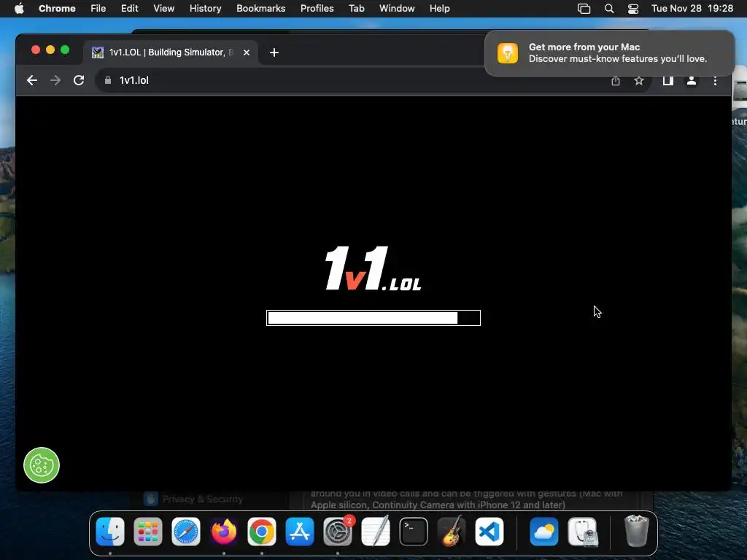Open the Chrome profile avatar menu

coord(692,81)
